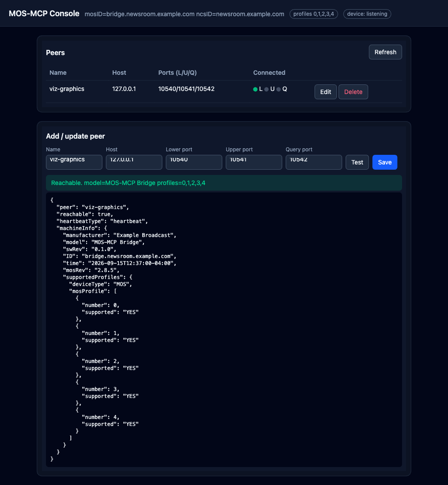The width and height of the screenshot is (448, 485).
Task: Click the 10540/10541/10542 ports cell
Action: [x=186, y=89]
